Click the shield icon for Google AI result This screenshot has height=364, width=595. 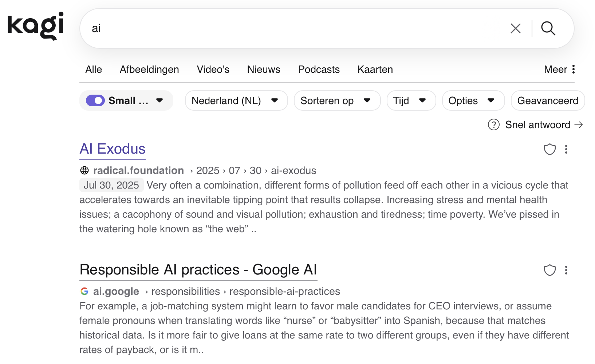(x=549, y=270)
